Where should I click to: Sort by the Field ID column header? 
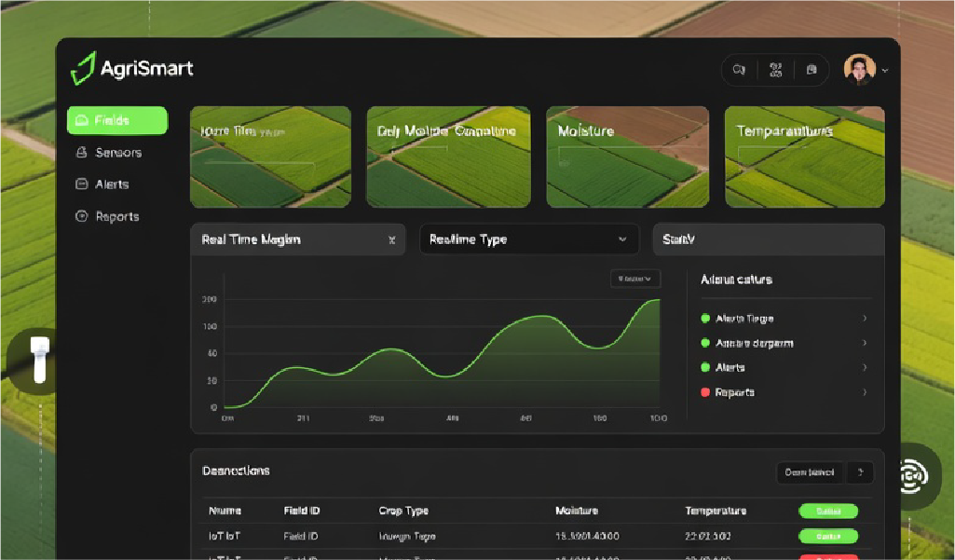pos(302,511)
